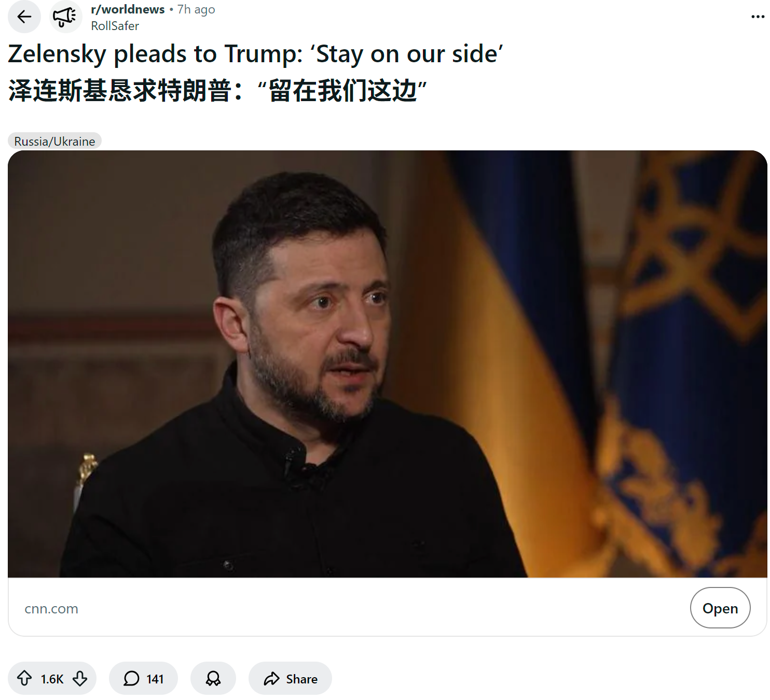Downvote the Zelensky post

click(x=80, y=678)
